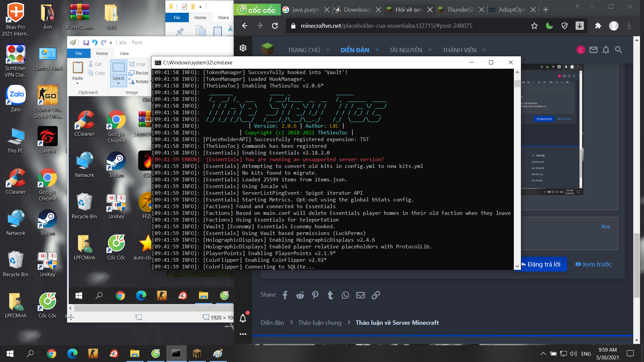644x362 pixels.
Task: Share post via Reddit icon
Action: tap(300, 295)
